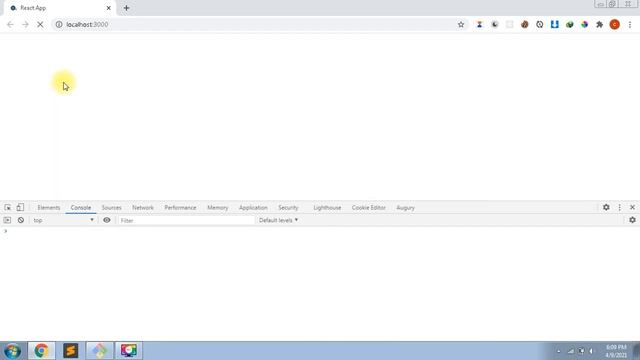Screen dimensions: 640x360
Task: Toggle the device toolbar
Action: point(20,207)
